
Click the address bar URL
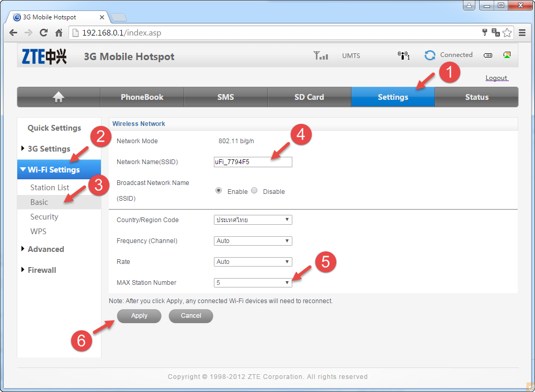121,33
